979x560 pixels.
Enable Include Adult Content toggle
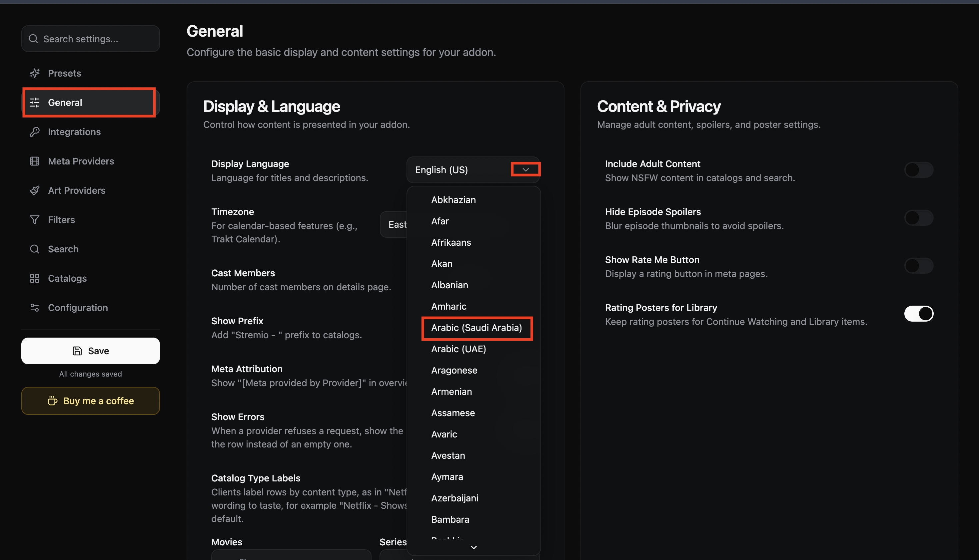coord(919,169)
